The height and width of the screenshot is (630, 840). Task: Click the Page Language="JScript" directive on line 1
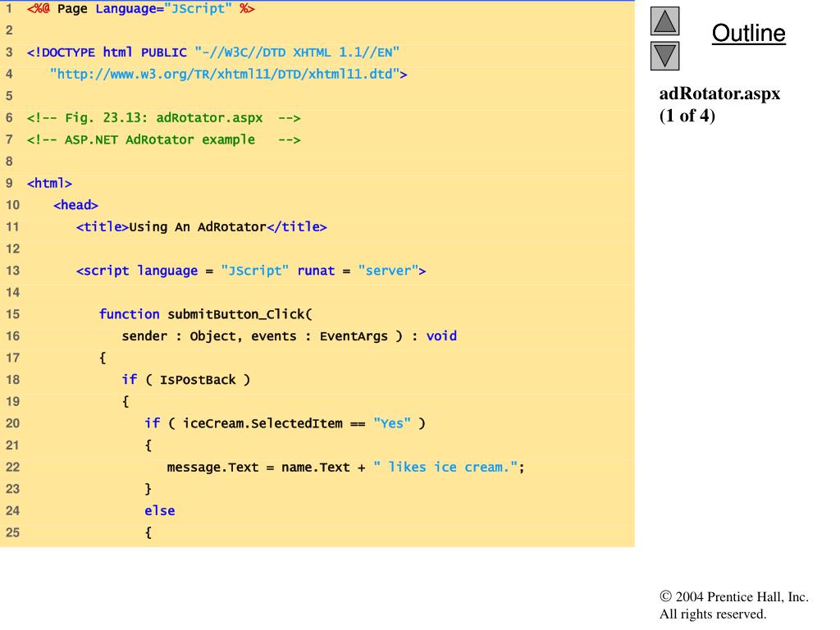tap(141, 8)
